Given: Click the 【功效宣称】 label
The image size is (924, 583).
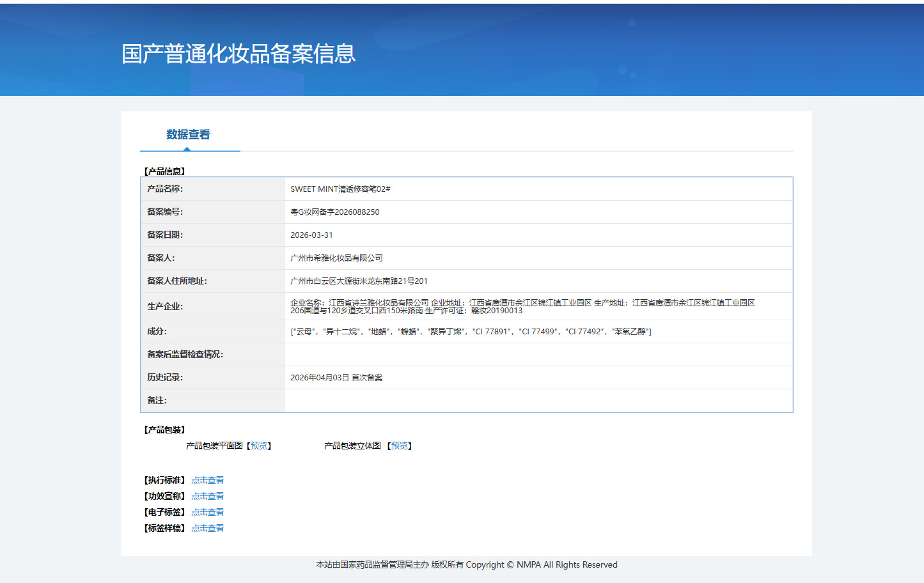Looking at the screenshot, I should (164, 496).
